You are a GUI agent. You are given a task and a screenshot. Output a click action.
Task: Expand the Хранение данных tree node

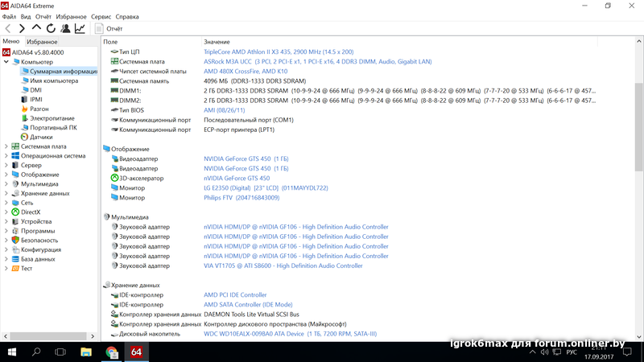6,193
